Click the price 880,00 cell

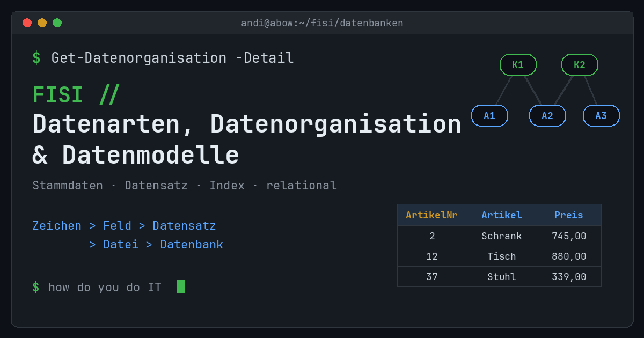[569, 256]
